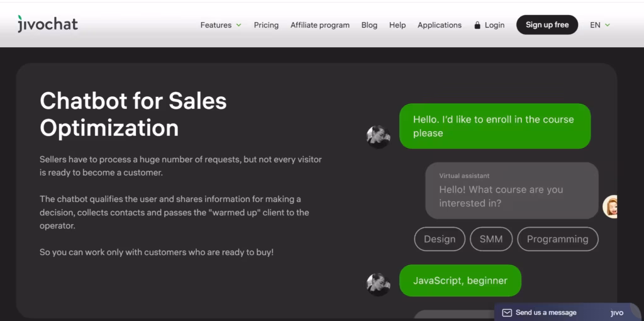Select the Design course option
The image size is (644, 321).
coord(440,239)
